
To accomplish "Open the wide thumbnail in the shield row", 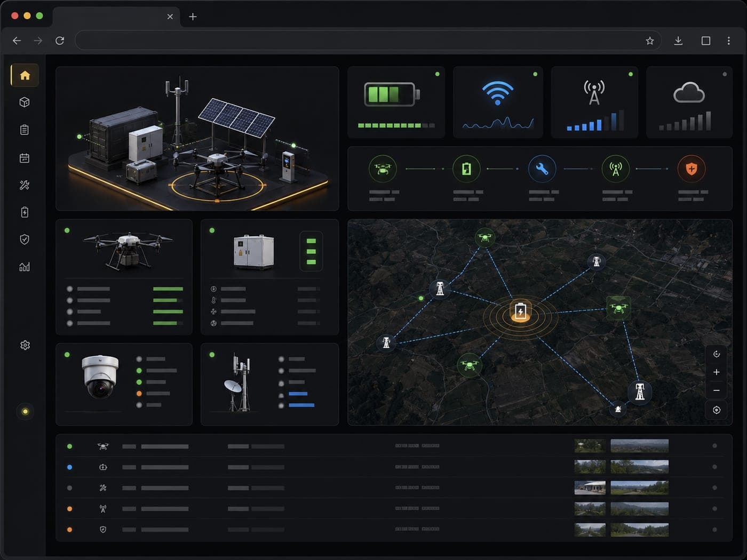I will [639, 530].
